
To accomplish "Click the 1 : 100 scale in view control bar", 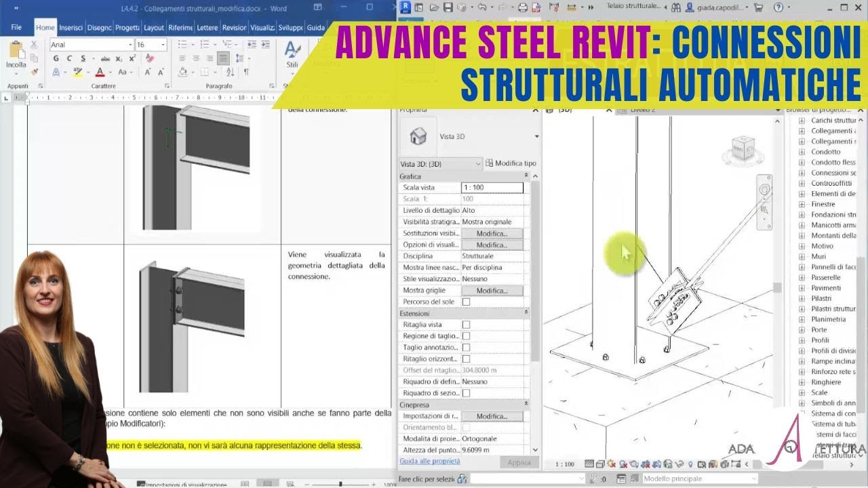I will pos(564,464).
